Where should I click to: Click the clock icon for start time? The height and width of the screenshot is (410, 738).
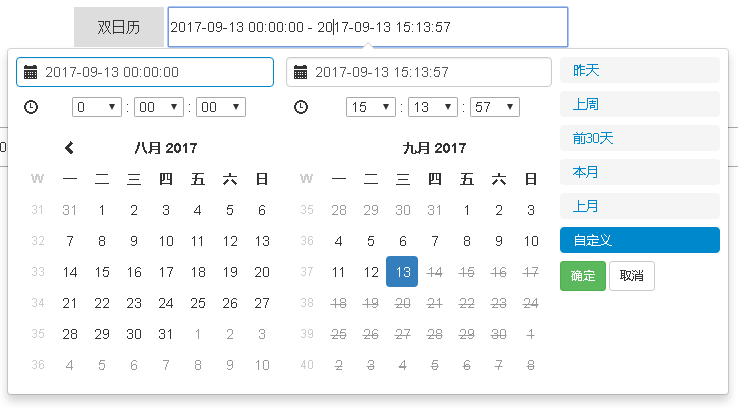pos(31,107)
